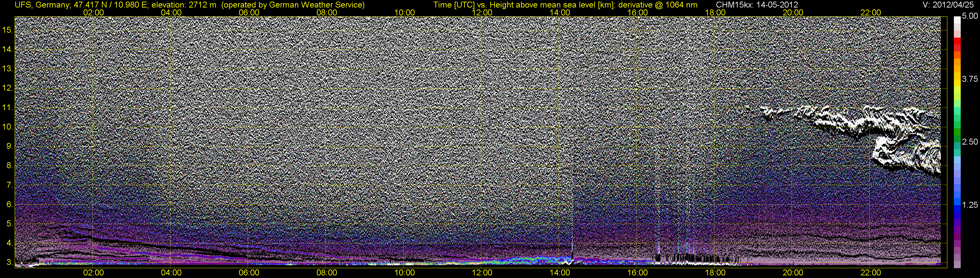Viewport: 980px width, 278px height.
Task: Click 06:00 on the upper time axis
Action: (249, 12)
